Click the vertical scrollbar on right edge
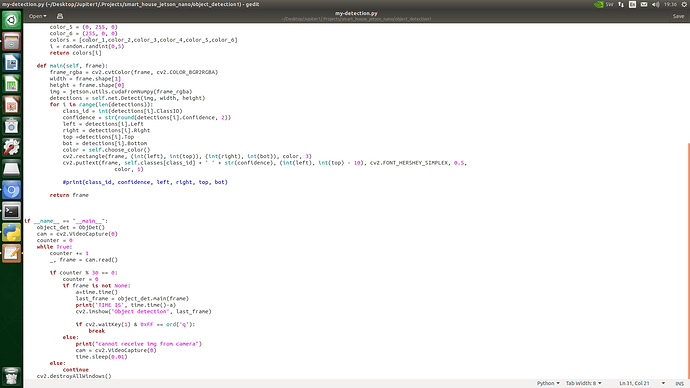The height and width of the screenshot is (388, 690). (x=688, y=260)
